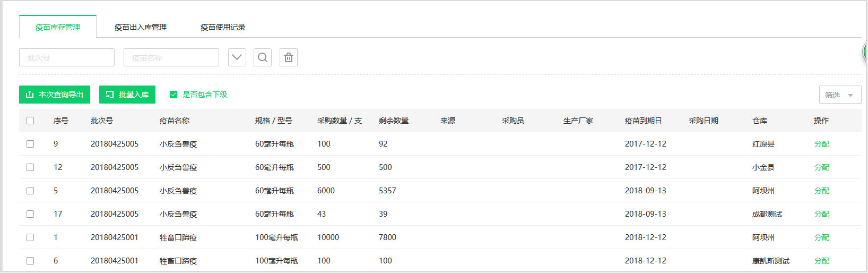Check the row with 序号 6
The image size is (868, 273).
pos(30,261)
